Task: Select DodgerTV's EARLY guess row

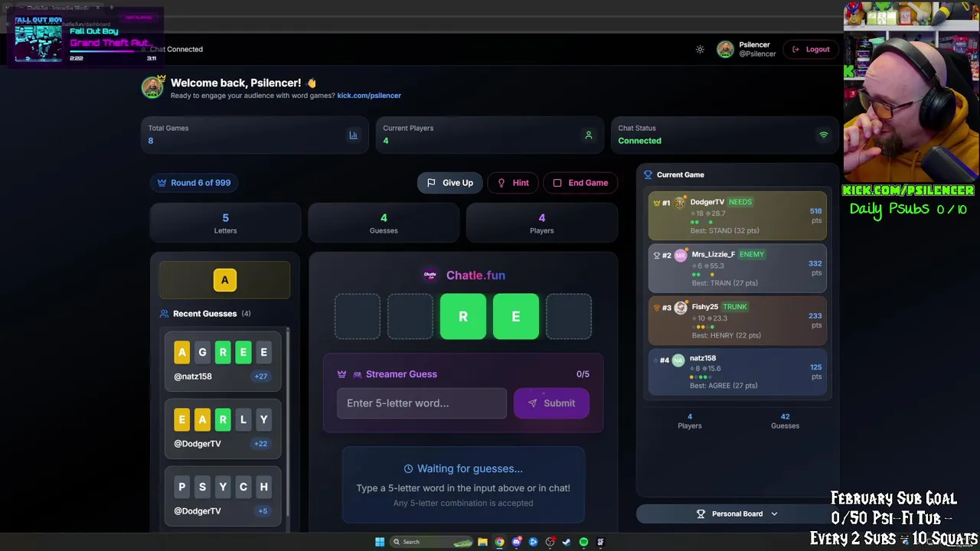Action: 223,429
